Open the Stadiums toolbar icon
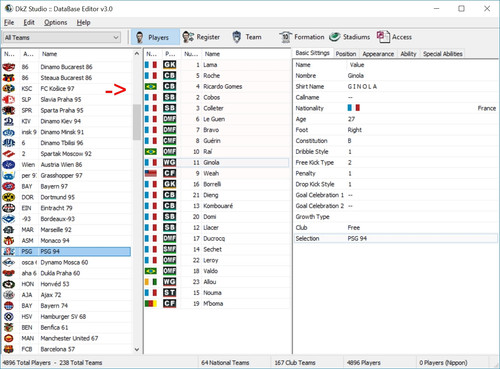This screenshot has height=369, width=500. pyautogui.click(x=335, y=37)
